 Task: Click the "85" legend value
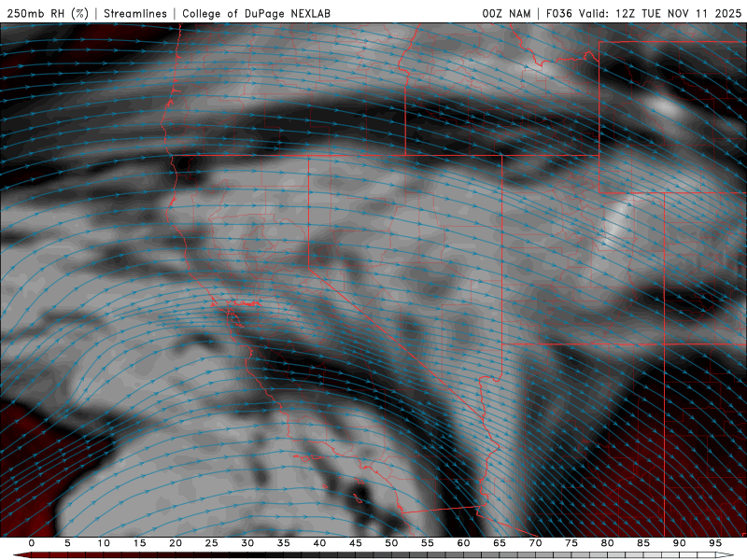pyautogui.click(x=643, y=543)
